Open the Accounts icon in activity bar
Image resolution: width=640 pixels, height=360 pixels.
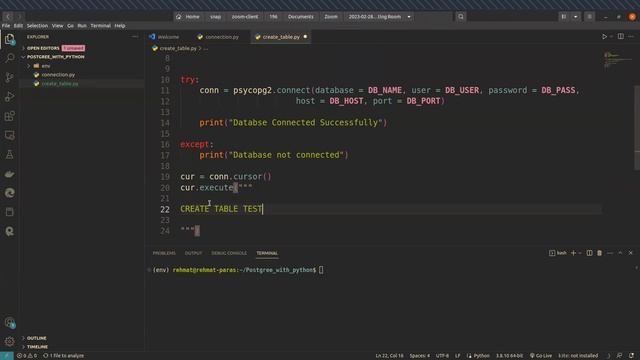[9, 323]
